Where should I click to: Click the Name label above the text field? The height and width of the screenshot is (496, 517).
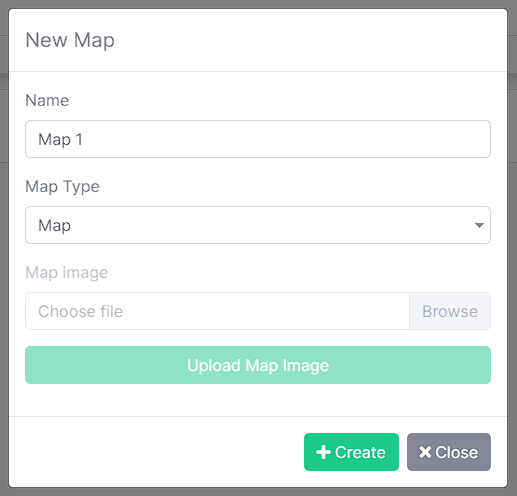coord(47,100)
